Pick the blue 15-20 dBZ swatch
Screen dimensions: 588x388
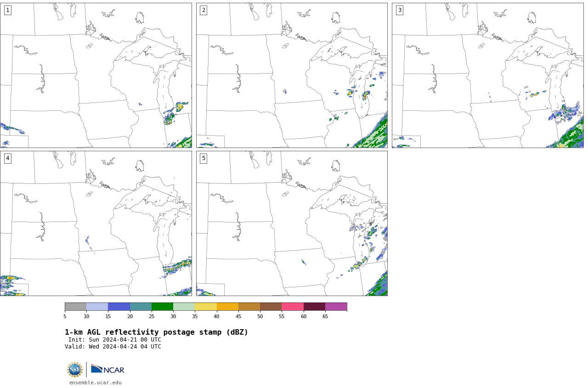tap(119, 307)
